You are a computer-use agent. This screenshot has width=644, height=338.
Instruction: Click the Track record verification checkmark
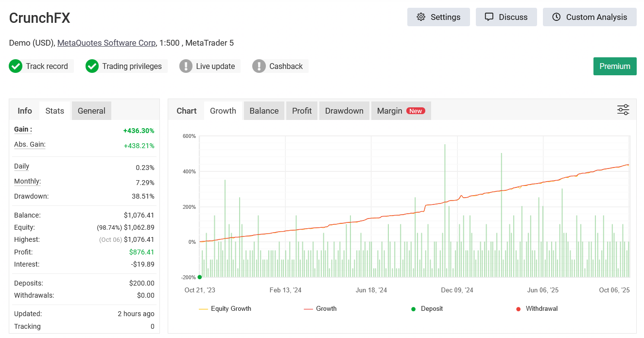(16, 66)
